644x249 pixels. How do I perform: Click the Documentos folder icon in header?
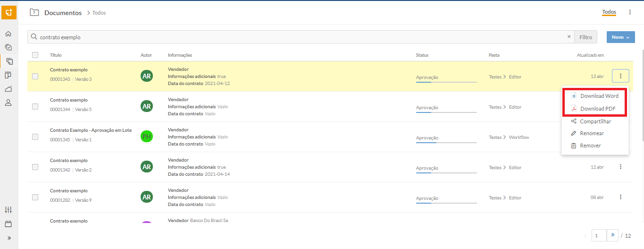pyautogui.click(x=34, y=13)
